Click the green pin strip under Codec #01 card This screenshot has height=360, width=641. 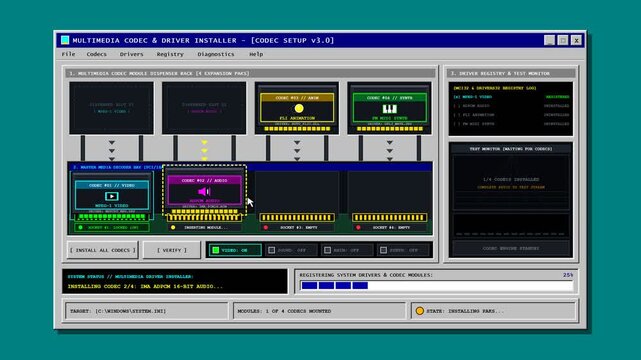[x=112, y=217]
